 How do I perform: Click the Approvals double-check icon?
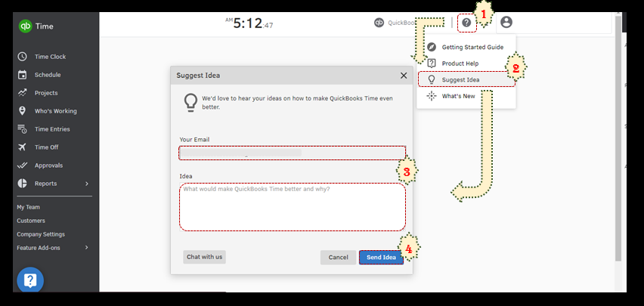[22, 165]
